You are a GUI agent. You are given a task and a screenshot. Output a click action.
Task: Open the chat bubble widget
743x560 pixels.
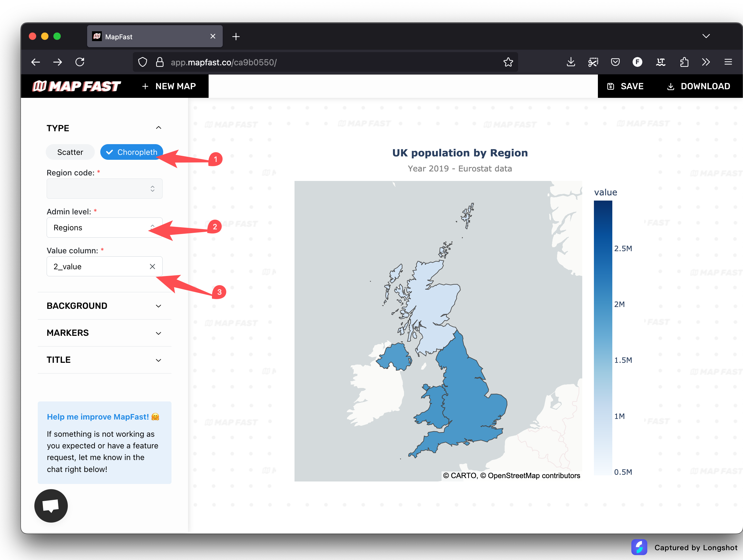[51, 506]
